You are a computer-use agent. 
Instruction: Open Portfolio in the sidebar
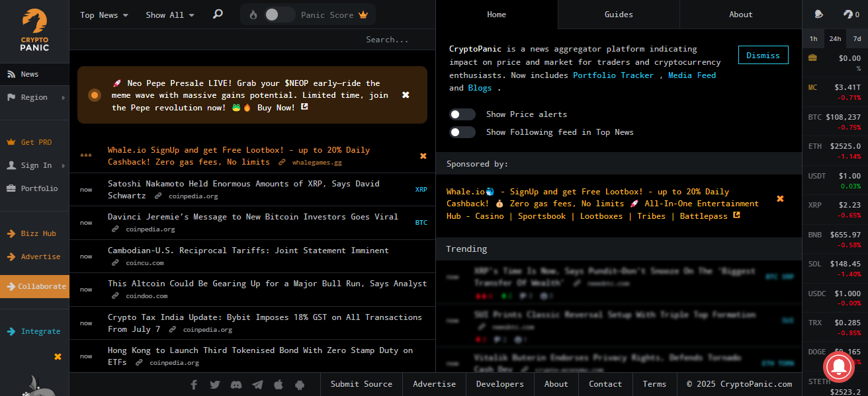pos(34,188)
